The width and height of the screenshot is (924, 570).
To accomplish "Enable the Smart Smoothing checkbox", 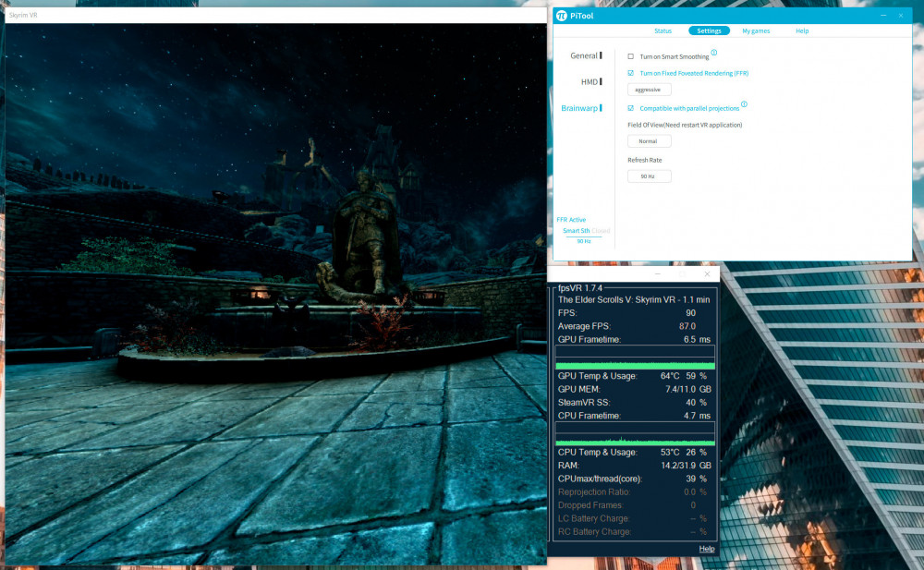I will click(x=631, y=56).
